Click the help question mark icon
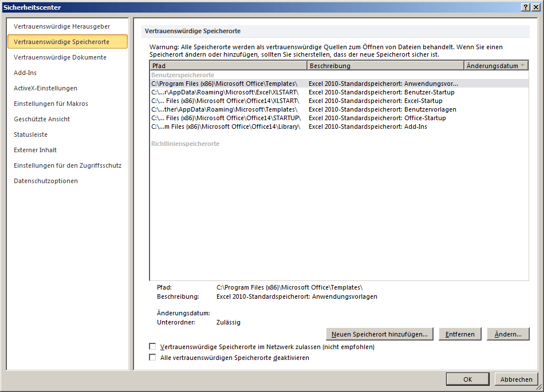Viewport: 544px width, 392px height. pyautogui.click(x=526, y=7)
